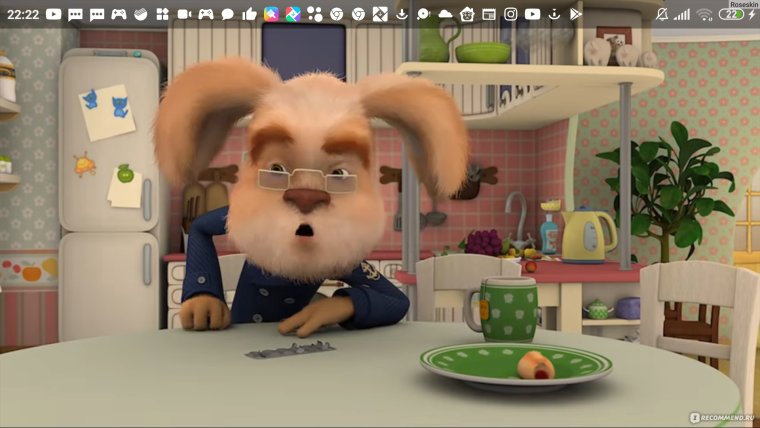Open the four-squares widget notification icon
Screen dimensions: 760x428
[x=162, y=14]
